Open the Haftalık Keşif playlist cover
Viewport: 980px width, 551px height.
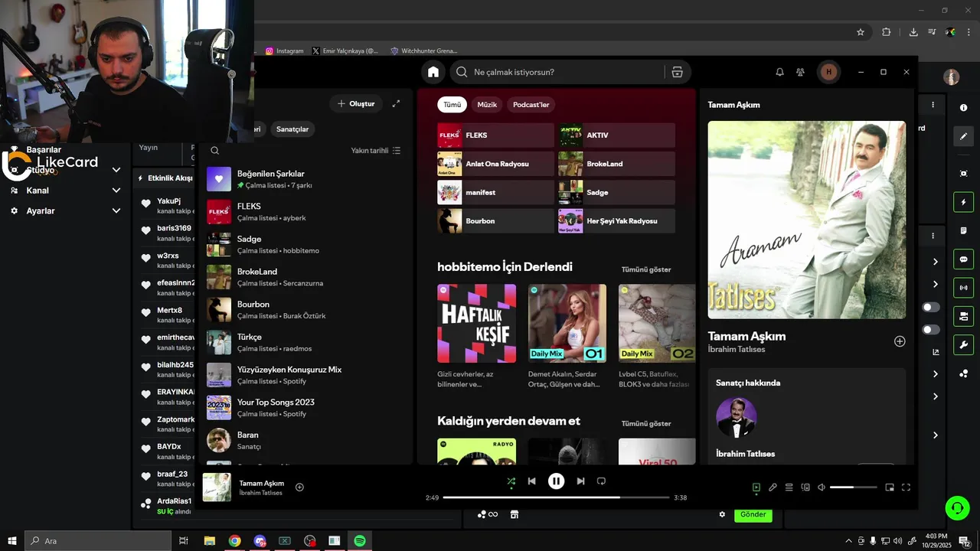tap(476, 323)
